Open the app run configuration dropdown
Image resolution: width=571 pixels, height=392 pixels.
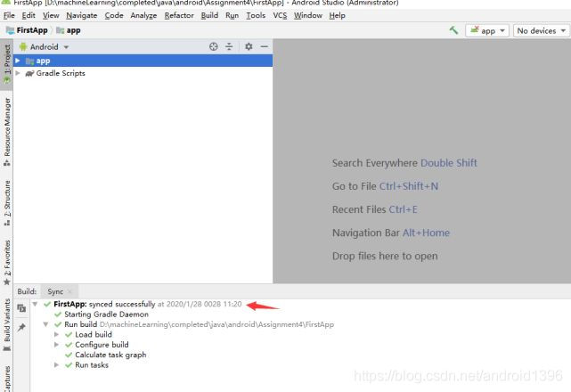coord(487,30)
